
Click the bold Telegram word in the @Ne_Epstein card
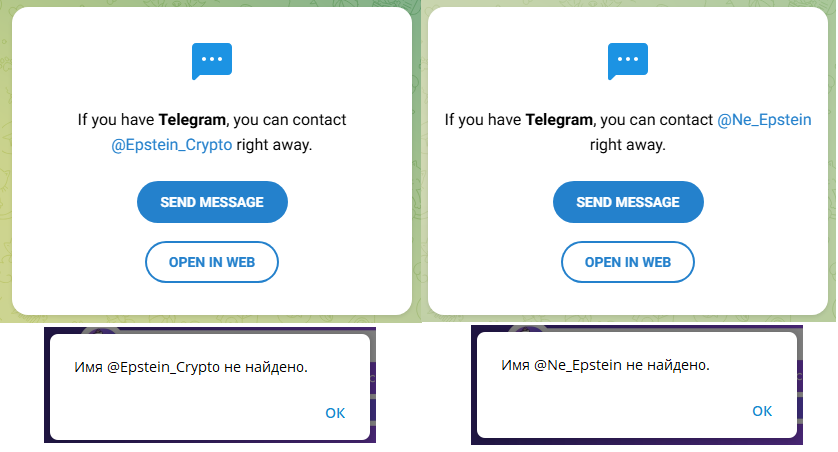559,120
